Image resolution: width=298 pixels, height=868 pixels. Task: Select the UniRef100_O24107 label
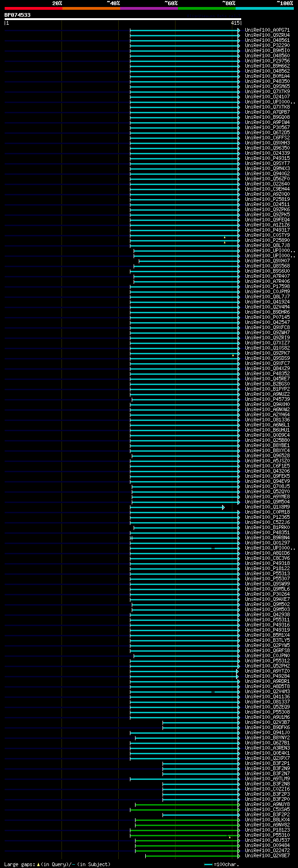(x=267, y=97)
